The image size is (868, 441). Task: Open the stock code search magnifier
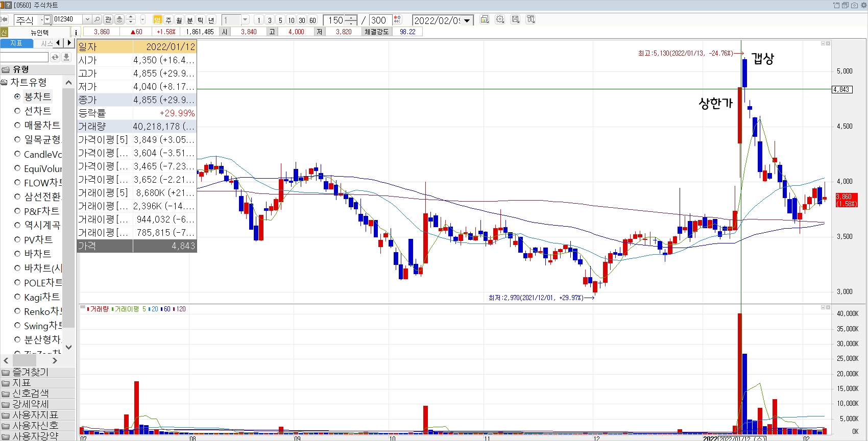[97, 19]
